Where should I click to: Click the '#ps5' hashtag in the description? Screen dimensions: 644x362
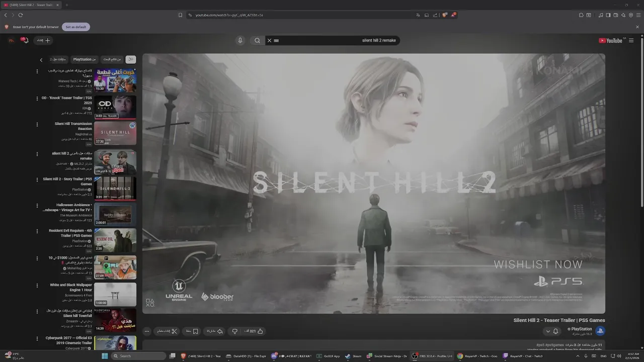(540, 345)
